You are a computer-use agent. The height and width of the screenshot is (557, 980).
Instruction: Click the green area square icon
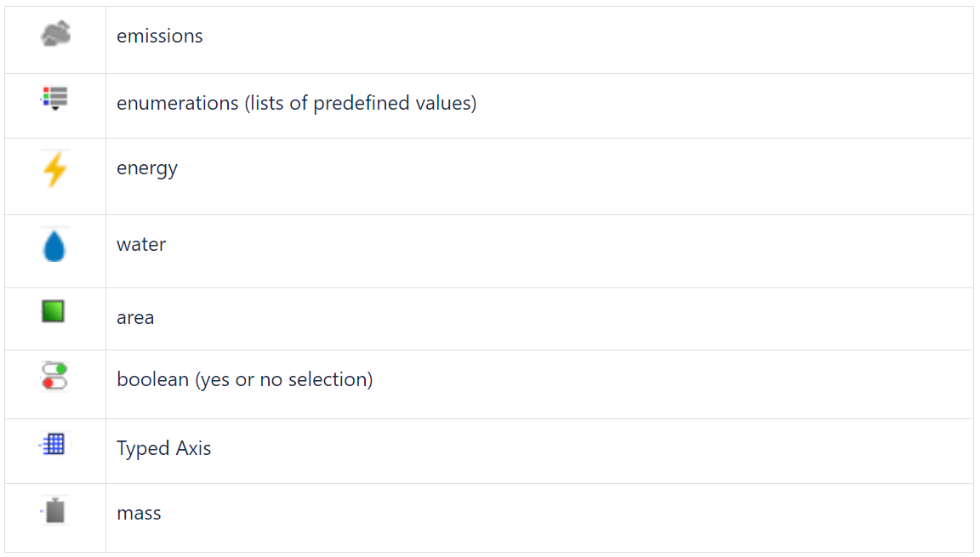(53, 311)
